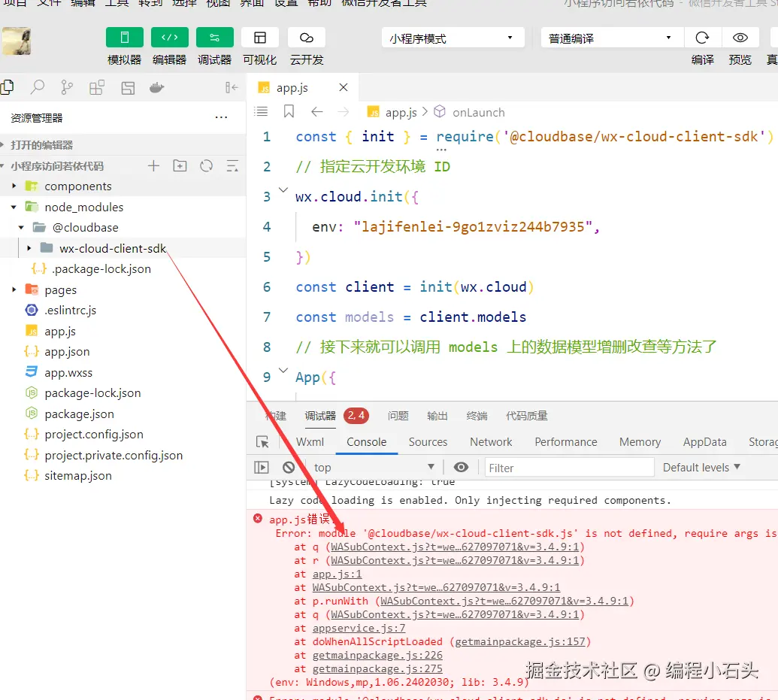Click the new folder icon
Image resolution: width=778 pixels, height=700 pixels.
[180, 166]
